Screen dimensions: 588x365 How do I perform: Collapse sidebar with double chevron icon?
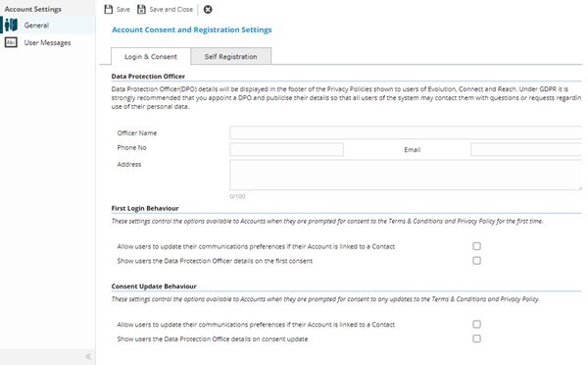[x=88, y=356]
